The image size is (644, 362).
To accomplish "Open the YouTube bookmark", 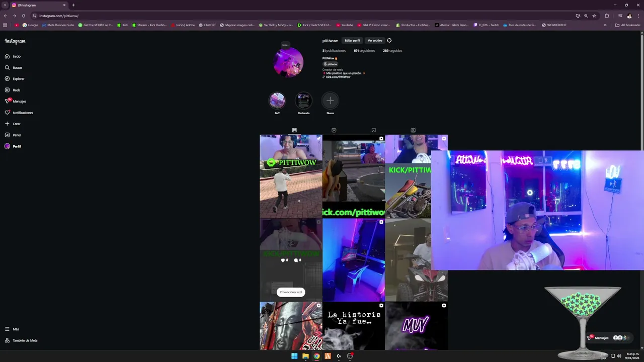I will tap(344, 25).
